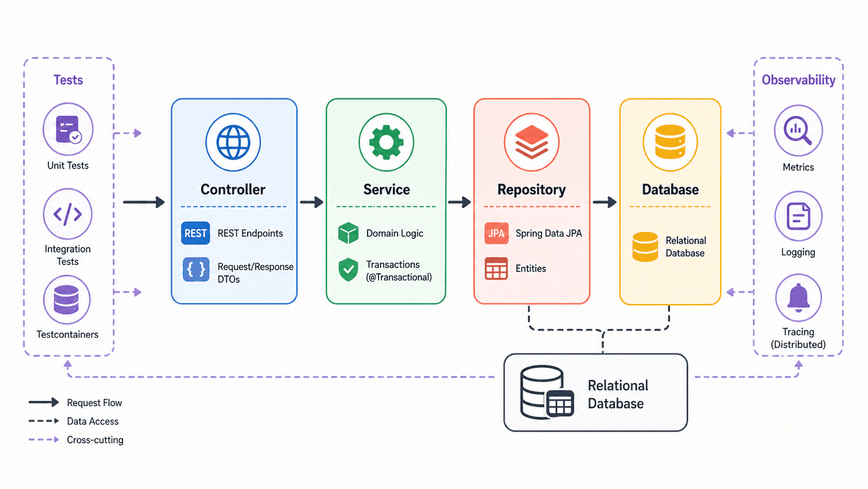The width and height of the screenshot is (868, 489).
Task: Click the bottom Relational Database table icon
Action: click(547, 392)
